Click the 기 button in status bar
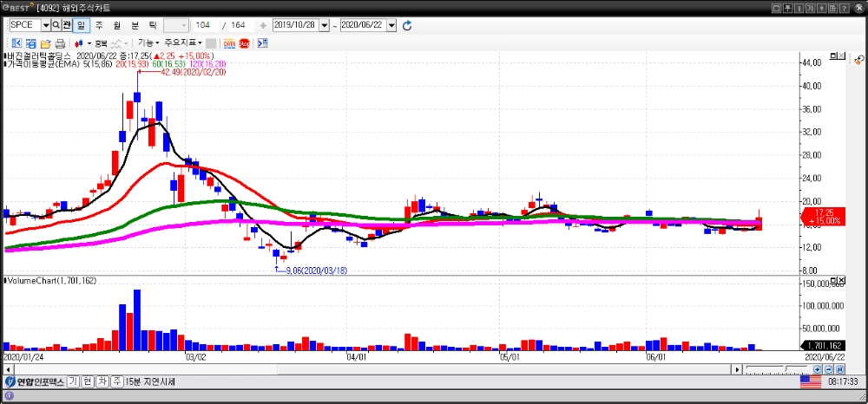 point(74,381)
